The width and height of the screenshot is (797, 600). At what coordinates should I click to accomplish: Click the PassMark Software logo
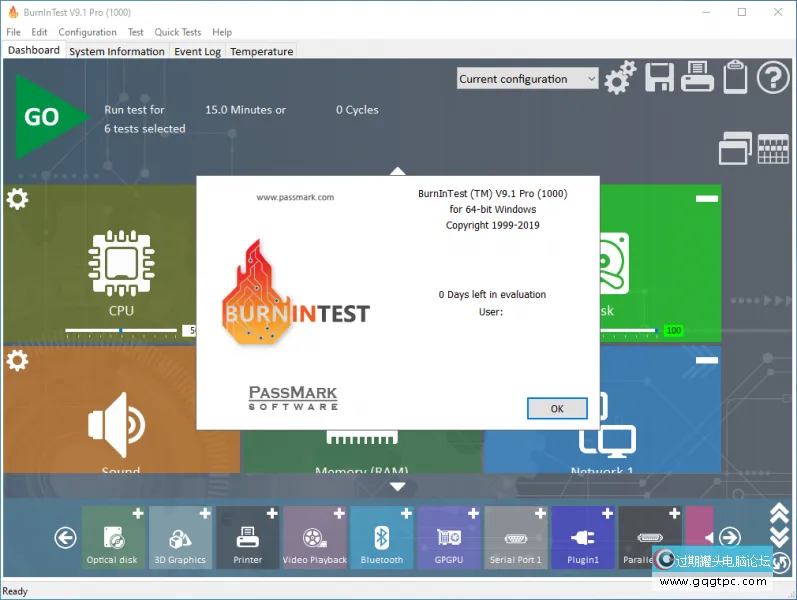click(x=293, y=398)
